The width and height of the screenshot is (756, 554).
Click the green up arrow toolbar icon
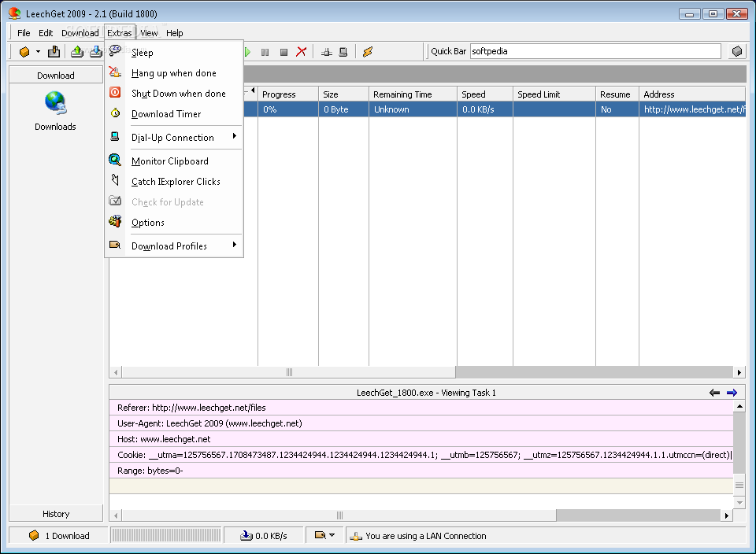coord(76,52)
